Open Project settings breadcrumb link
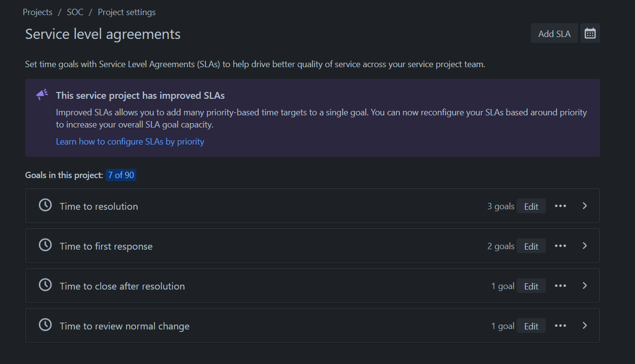The height and width of the screenshot is (364, 635). [x=127, y=12]
